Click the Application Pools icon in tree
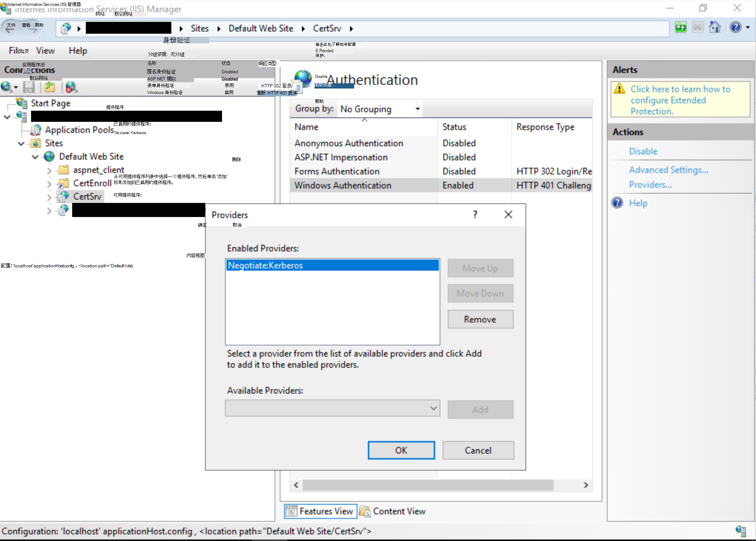The width and height of the screenshot is (756, 541). pyautogui.click(x=36, y=130)
